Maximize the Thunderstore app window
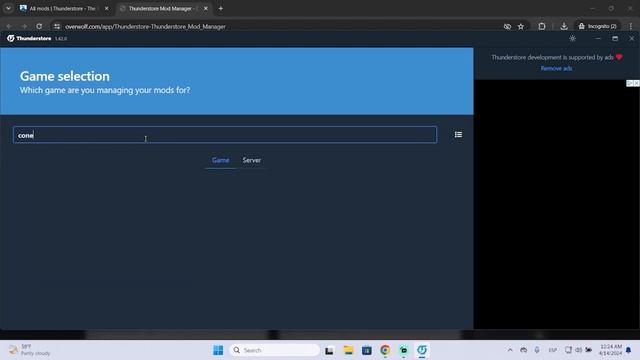The height and width of the screenshot is (360, 640). 615,38
